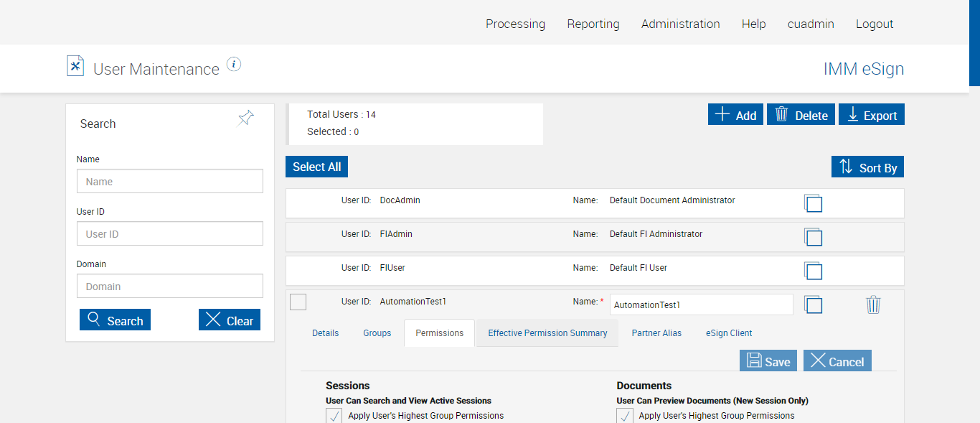Open the Sort By dropdown
The height and width of the screenshot is (423, 980).
click(x=867, y=167)
